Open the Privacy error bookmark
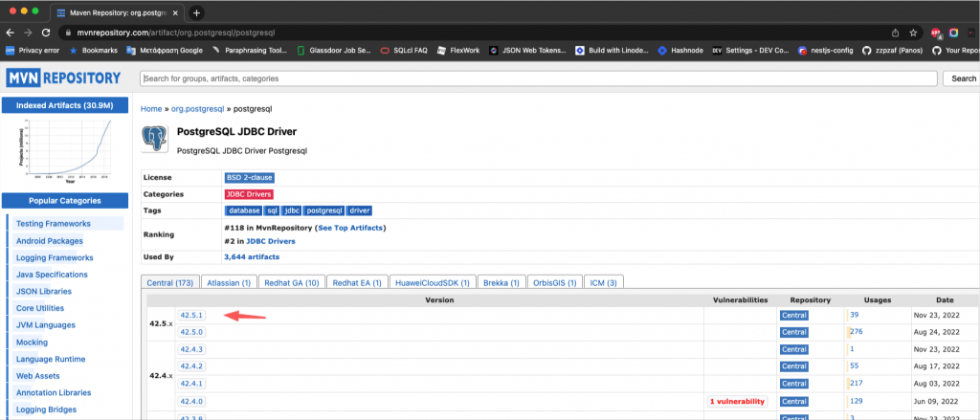Image resolution: width=980 pixels, height=420 pixels. coord(32,51)
